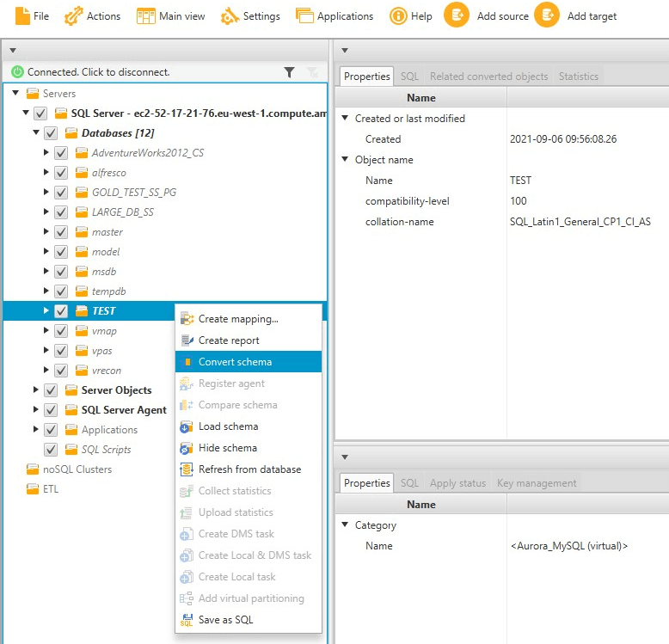669x644 pixels.
Task: Click the Add target icon
Action: tap(547, 15)
